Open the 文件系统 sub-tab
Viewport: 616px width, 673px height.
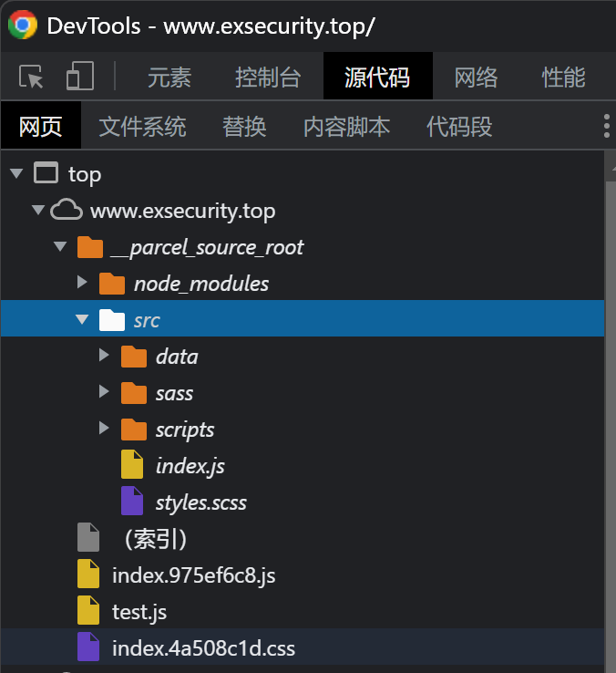[x=142, y=127]
